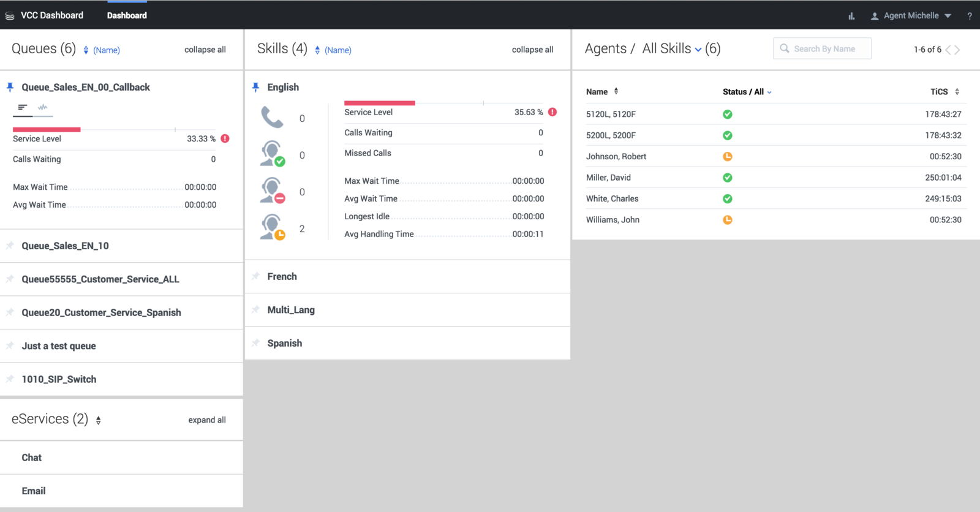Go to previous agents page arrow
The height and width of the screenshot is (512, 980).
point(948,50)
